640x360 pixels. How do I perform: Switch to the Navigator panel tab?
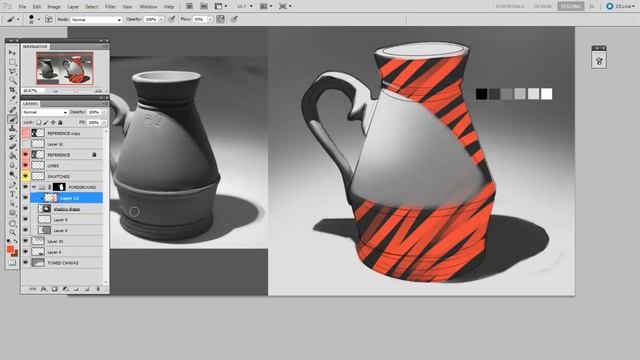(35, 47)
